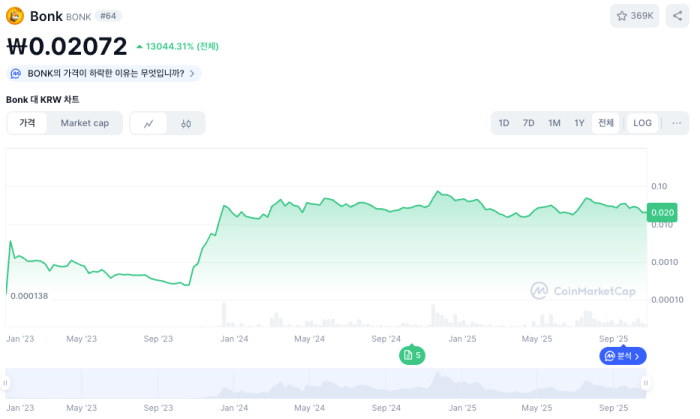700x419 pixels.
Task: Toggle the LOG scale button
Action: [642, 123]
